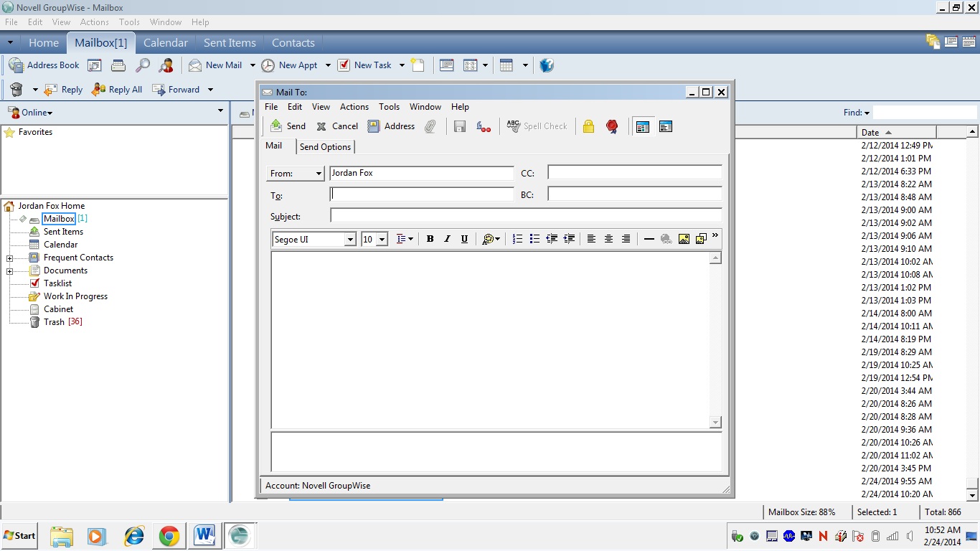The height and width of the screenshot is (551, 980).
Task: Open the paragraph style dropdown
Action: [x=405, y=239]
